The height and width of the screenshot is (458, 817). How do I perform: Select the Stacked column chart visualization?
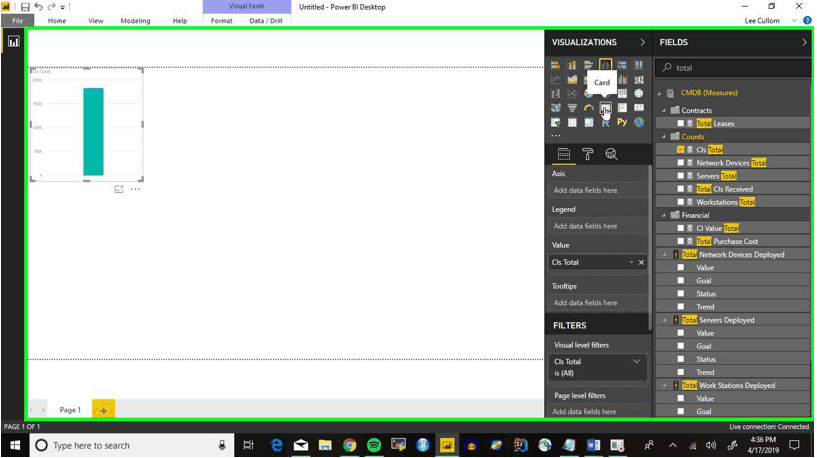(x=572, y=65)
